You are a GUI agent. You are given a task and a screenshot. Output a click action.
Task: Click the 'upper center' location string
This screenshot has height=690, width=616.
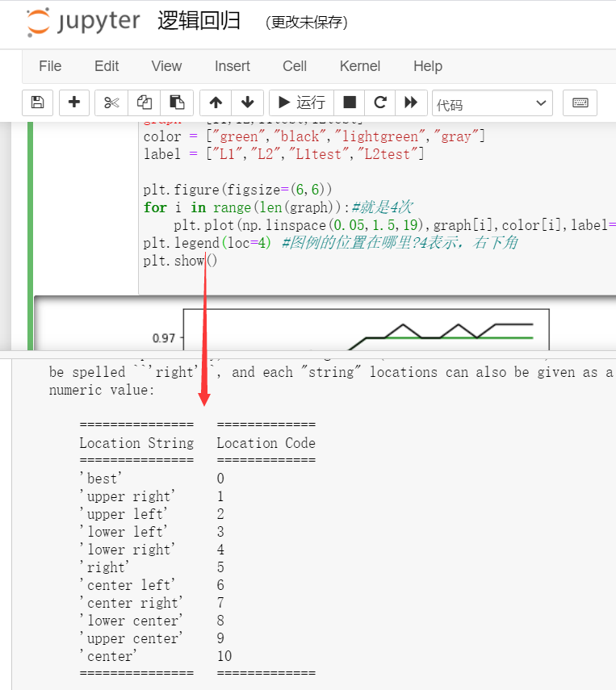(x=132, y=638)
